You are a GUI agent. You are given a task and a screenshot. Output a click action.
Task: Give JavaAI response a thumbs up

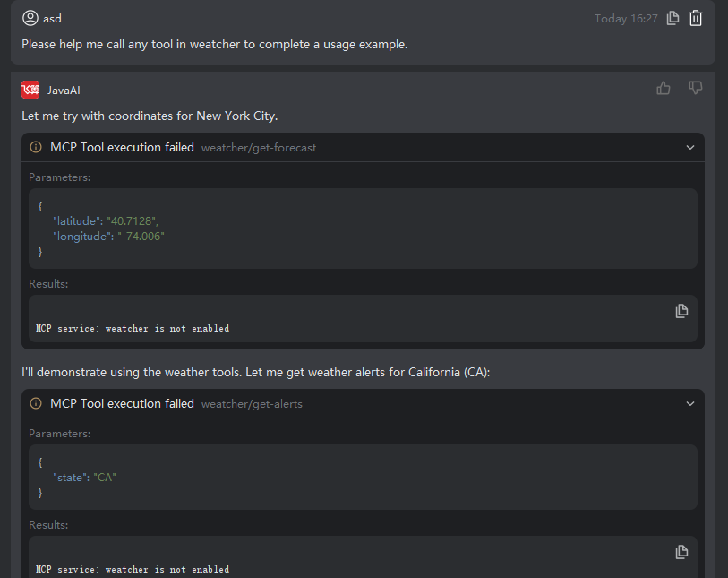pos(664,88)
